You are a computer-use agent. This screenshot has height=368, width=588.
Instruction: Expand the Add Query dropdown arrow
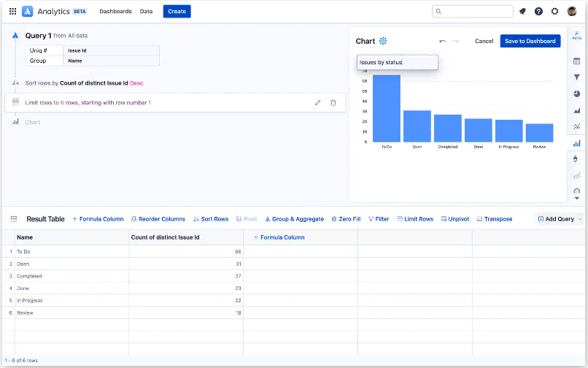coord(580,219)
